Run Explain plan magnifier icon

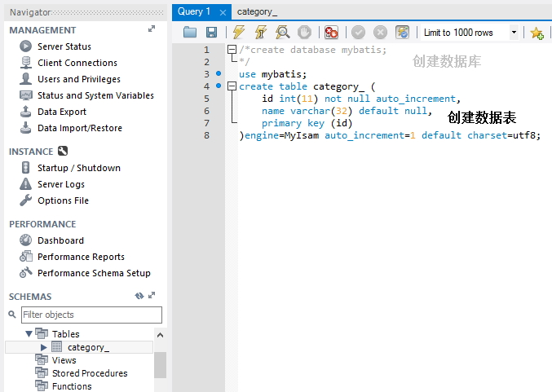tap(282, 33)
